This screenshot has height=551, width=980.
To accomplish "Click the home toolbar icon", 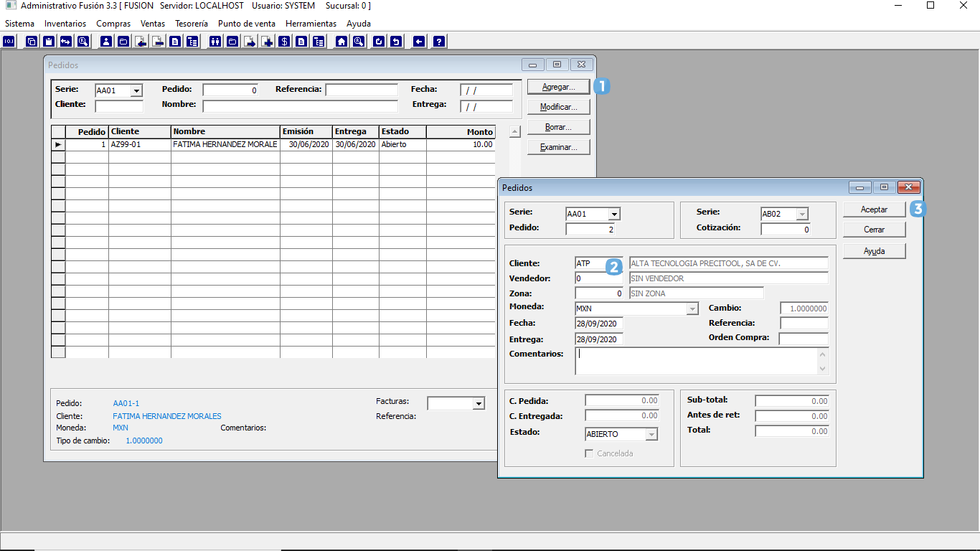I will coord(341,42).
